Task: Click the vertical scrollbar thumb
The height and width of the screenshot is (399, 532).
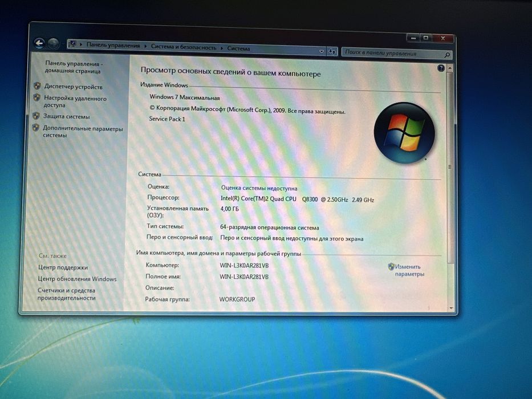Action: [450, 167]
